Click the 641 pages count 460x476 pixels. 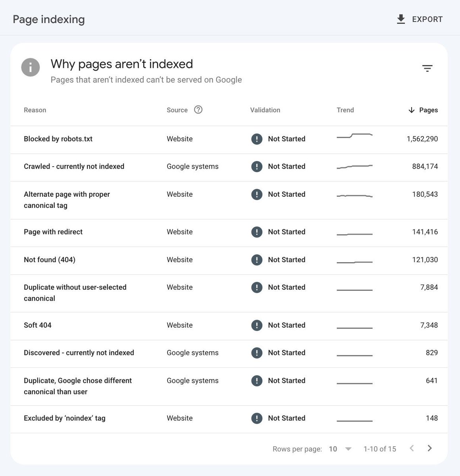[x=432, y=381]
